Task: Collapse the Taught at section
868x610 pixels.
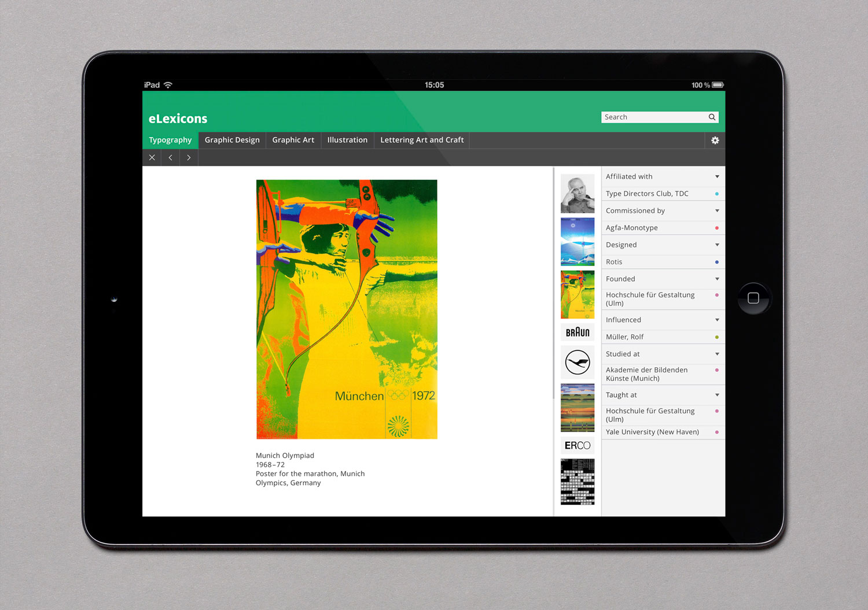Action: pyautogui.click(x=717, y=395)
